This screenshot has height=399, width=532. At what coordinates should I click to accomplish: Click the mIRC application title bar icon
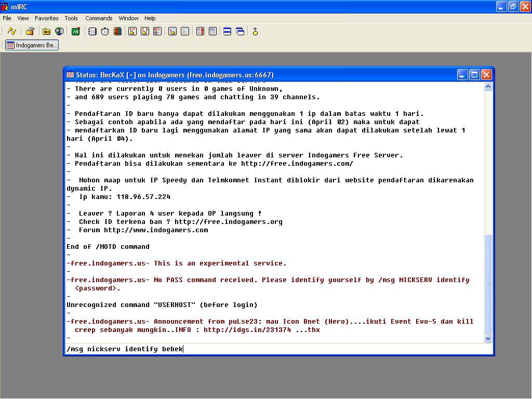5,6
